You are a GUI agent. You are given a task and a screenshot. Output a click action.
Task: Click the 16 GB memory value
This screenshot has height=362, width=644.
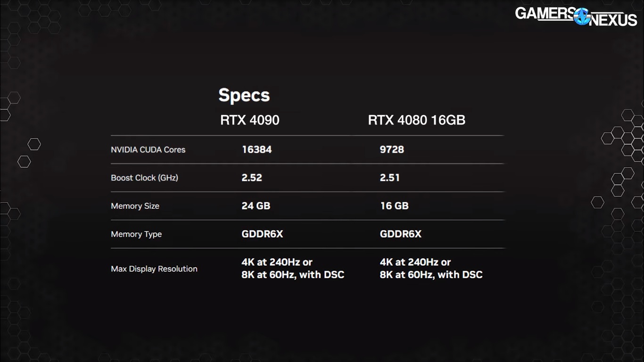394,206
